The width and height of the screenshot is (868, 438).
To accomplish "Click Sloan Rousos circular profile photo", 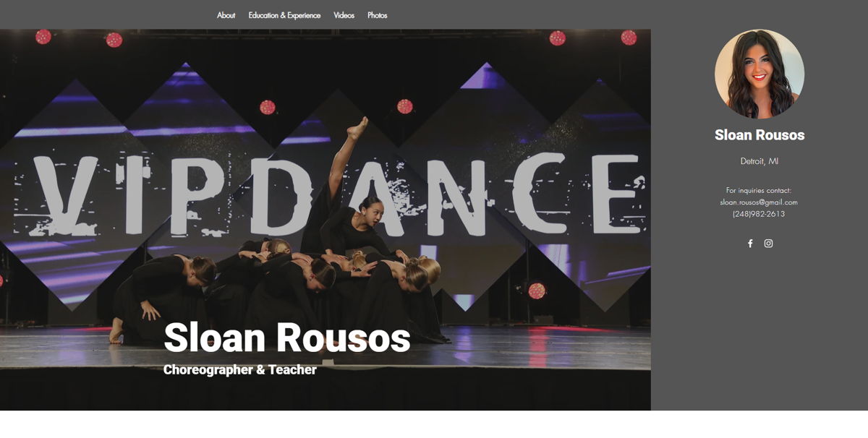I will coord(759,74).
